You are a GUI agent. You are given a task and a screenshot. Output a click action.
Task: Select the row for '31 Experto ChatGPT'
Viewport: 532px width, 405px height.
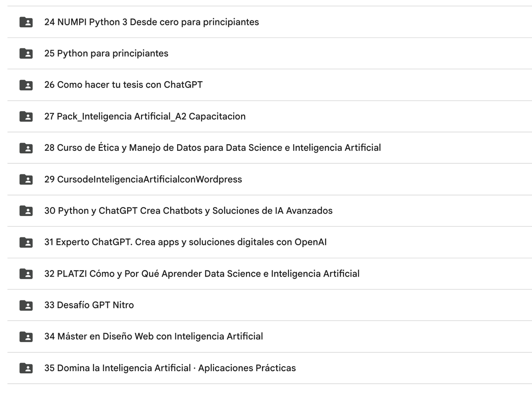(186, 242)
